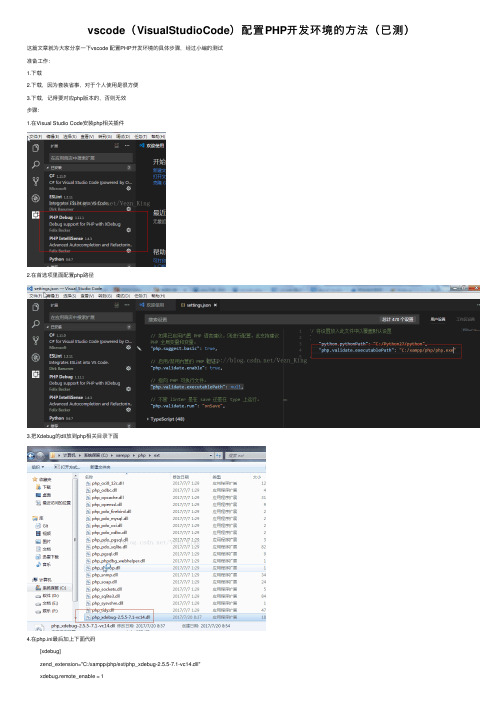Click navigation pane scrollbar in file explorer
This screenshot has height=713, width=504.
pyautogui.click(x=75, y=541)
